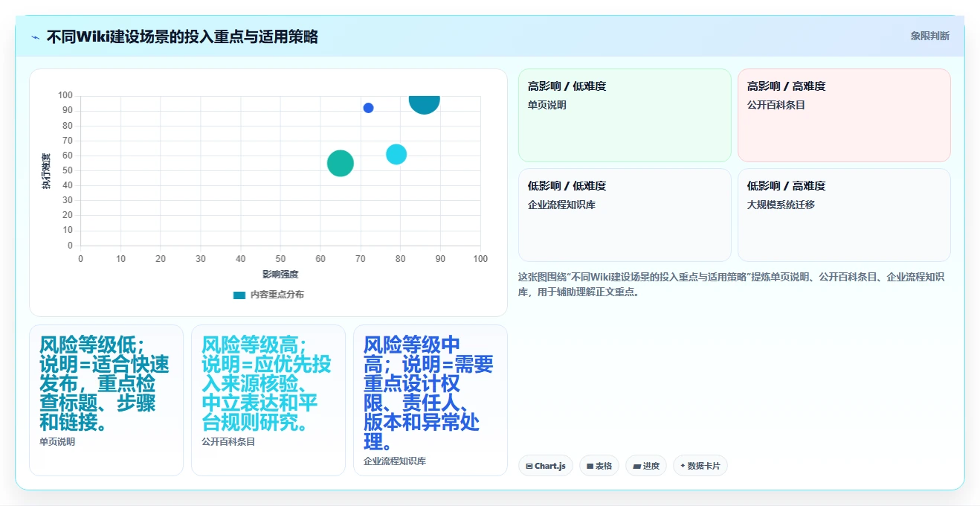
Task: Click 企业流程知识库 caption under the third risk card
Action: coord(395,461)
